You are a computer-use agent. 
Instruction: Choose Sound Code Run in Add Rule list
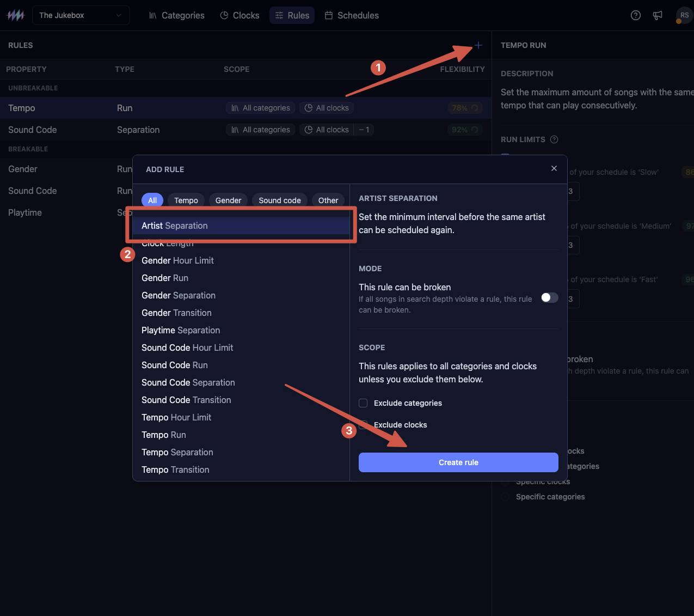click(241, 365)
